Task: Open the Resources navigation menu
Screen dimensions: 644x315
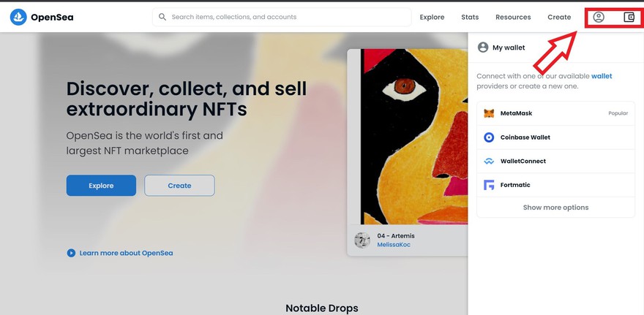Action: pyautogui.click(x=513, y=17)
